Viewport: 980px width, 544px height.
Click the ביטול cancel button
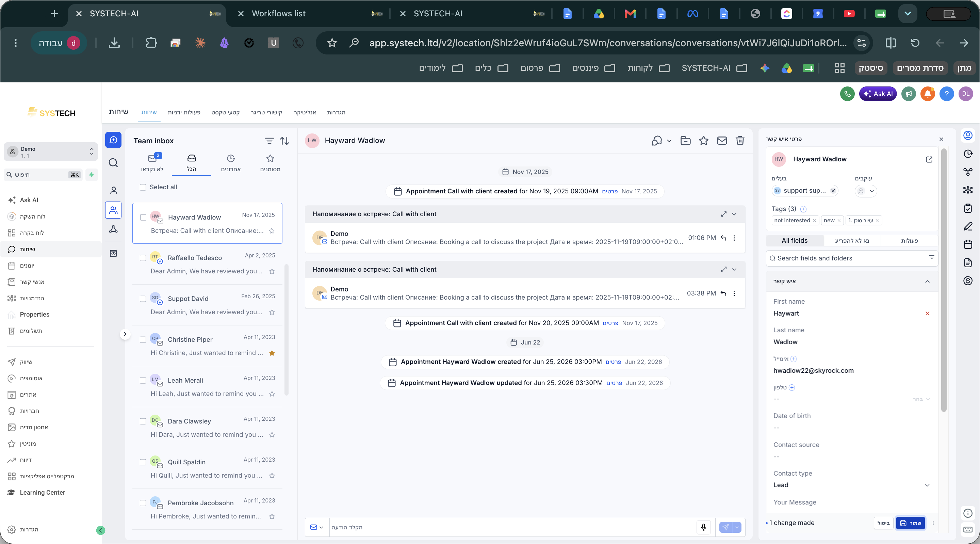[x=883, y=523]
